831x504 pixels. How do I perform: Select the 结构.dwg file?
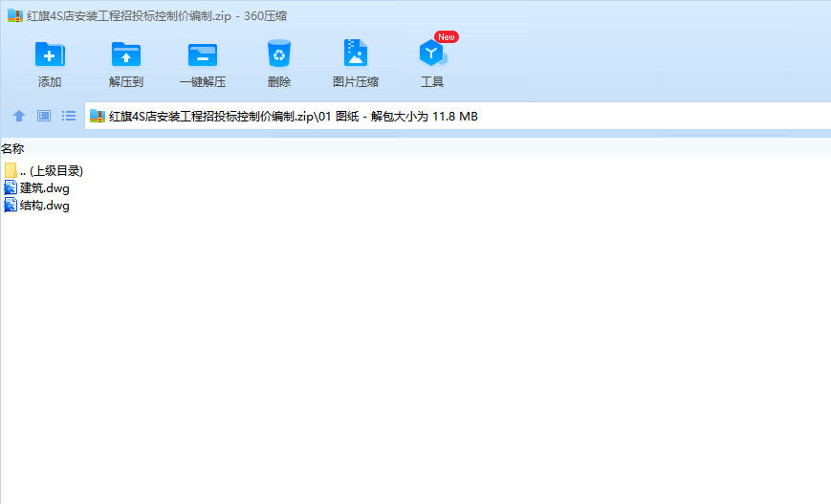coord(37,206)
